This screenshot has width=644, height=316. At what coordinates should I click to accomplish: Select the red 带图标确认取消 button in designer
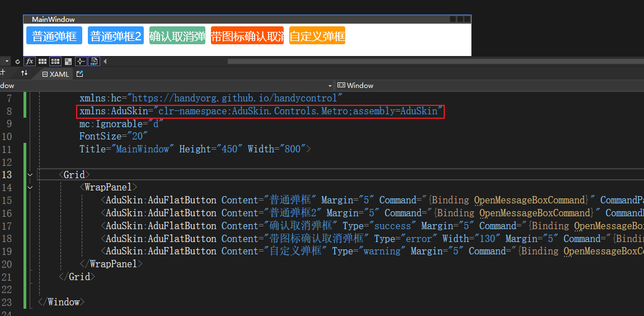tap(247, 35)
